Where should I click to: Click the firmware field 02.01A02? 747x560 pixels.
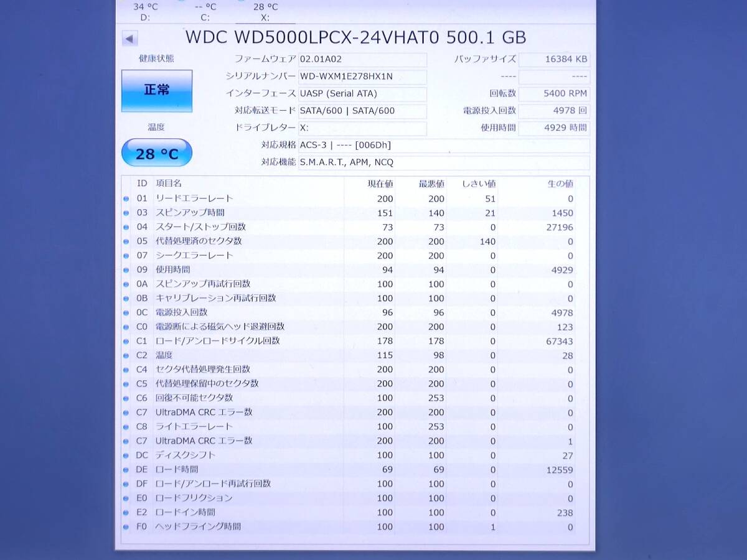click(362, 60)
